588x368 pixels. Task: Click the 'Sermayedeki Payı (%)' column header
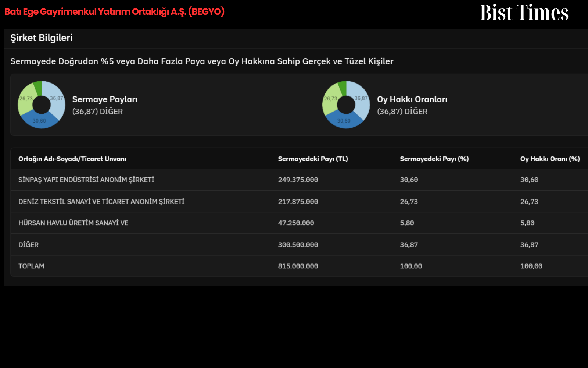tap(434, 159)
